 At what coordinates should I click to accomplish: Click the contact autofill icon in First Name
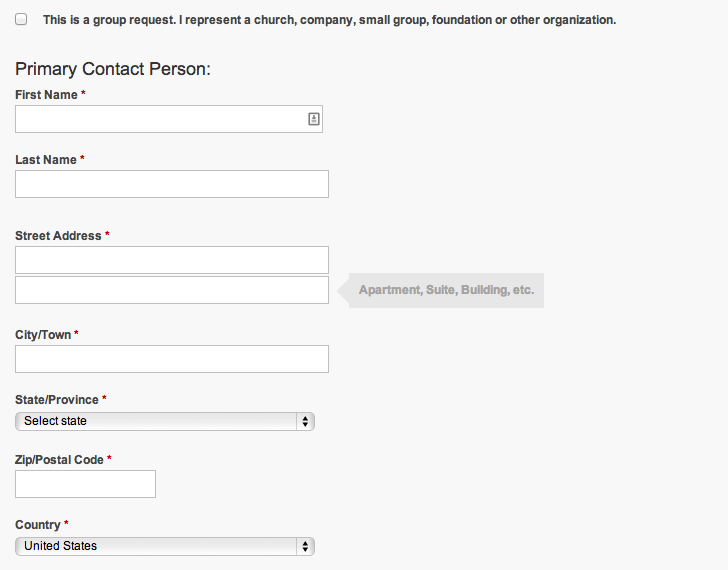point(314,119)
